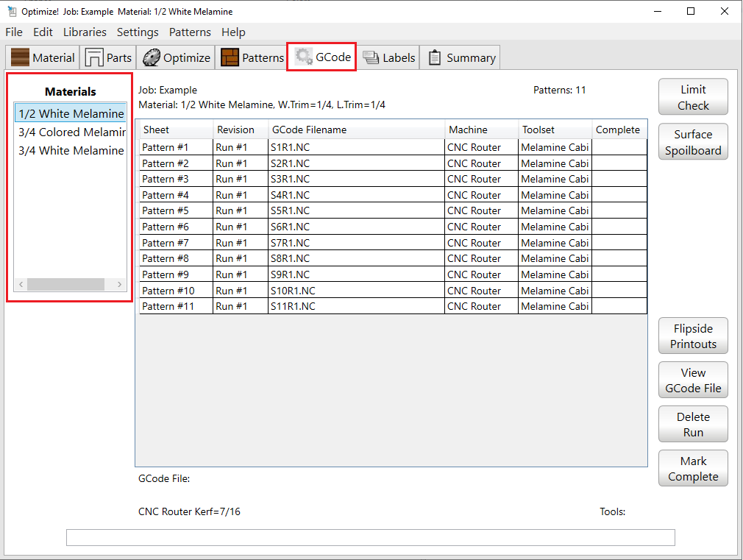Click the Material tab wood icon

tap(20, 57)
